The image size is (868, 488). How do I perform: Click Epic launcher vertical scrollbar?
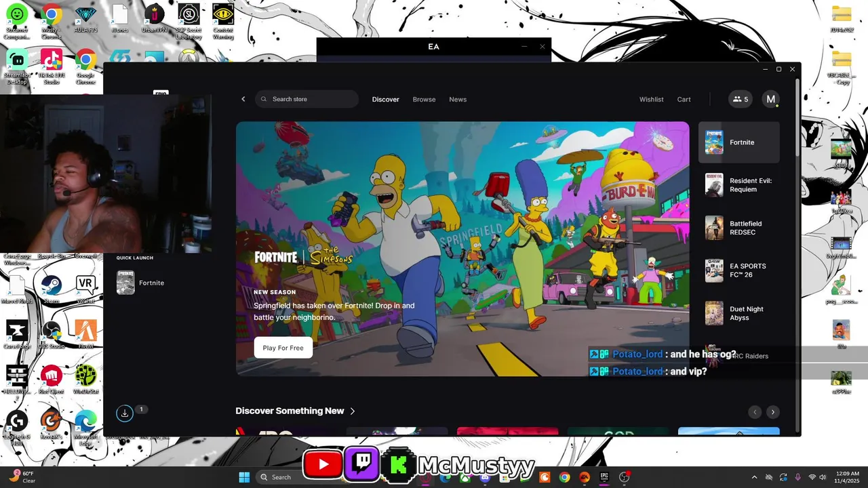click(x=797, y=118)
